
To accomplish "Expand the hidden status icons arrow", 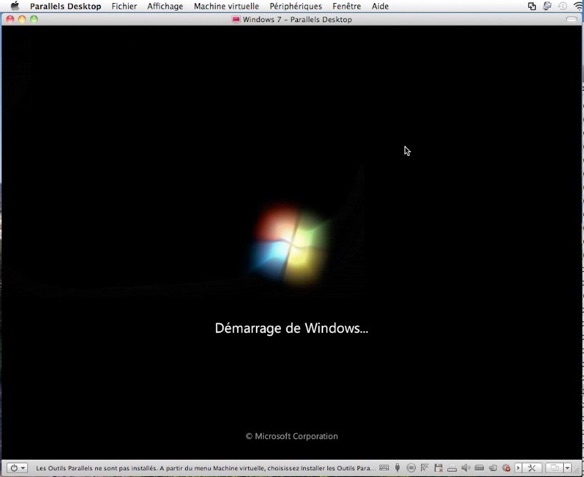I will click(x=518, y=468).
